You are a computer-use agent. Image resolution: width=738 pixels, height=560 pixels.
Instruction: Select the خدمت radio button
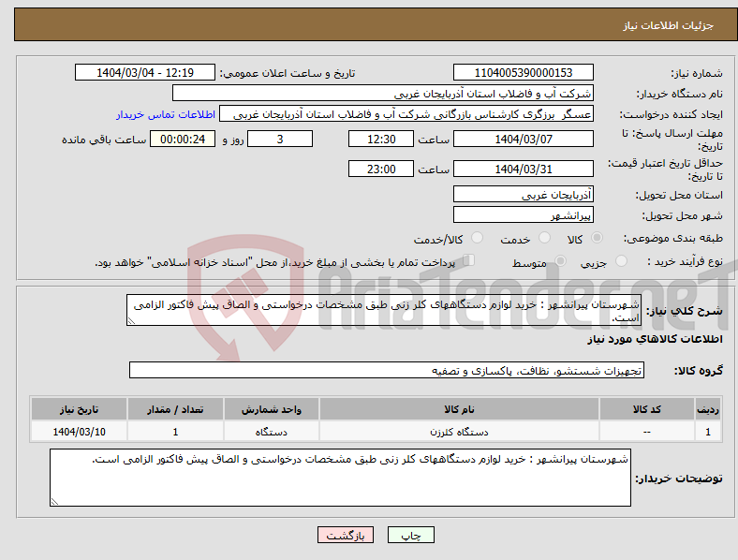click(x=544, y=238)
